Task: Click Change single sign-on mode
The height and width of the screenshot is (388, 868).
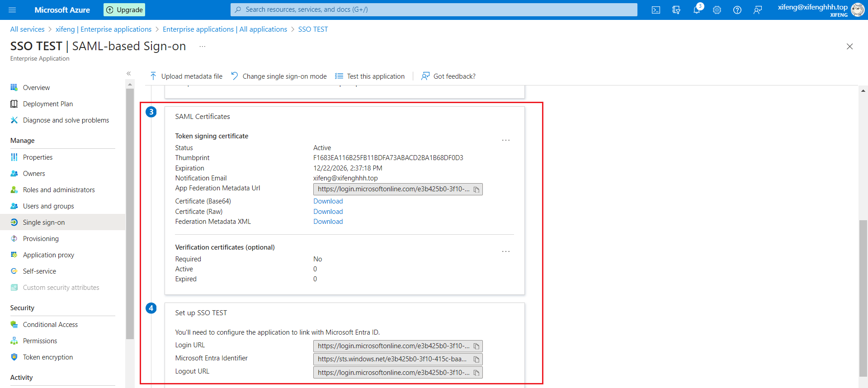Action: pyautogui.click(x=279, y=76)
